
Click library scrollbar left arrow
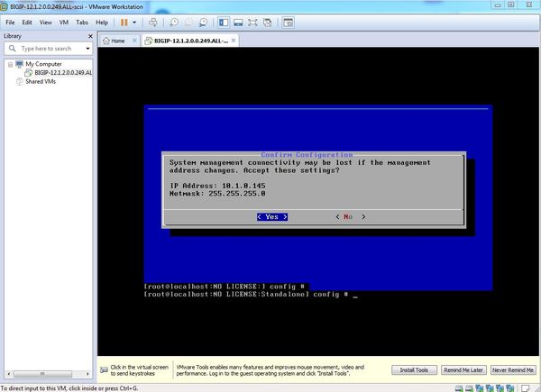(9, 374)
